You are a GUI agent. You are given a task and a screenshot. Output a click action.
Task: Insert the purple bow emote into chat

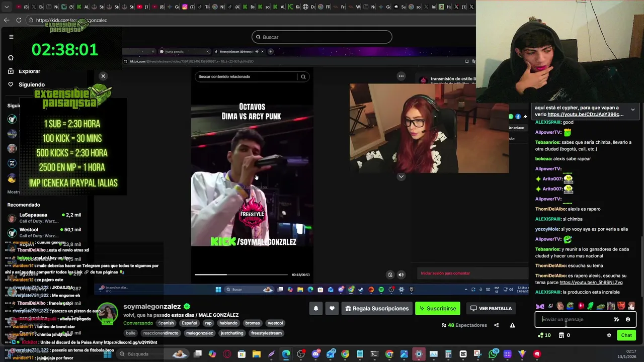tap(540, 306)
